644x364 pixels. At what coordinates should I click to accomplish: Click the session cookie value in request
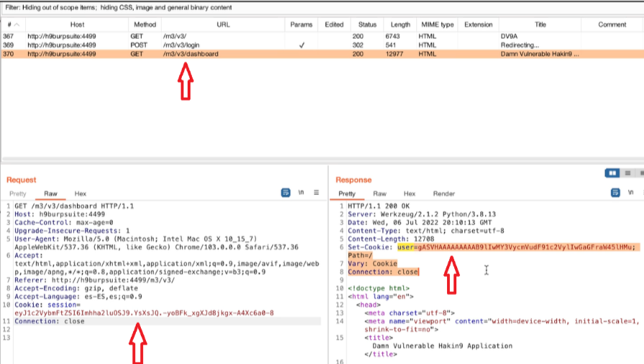point(144,313)
